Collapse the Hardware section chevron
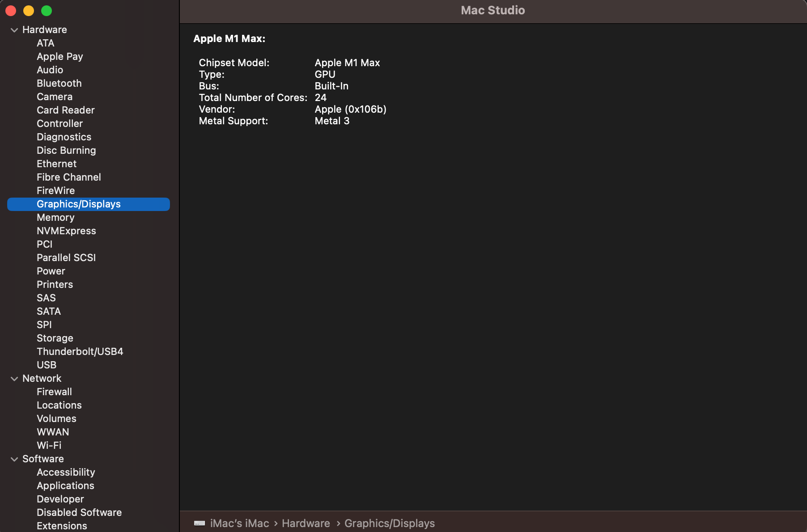 14,30
